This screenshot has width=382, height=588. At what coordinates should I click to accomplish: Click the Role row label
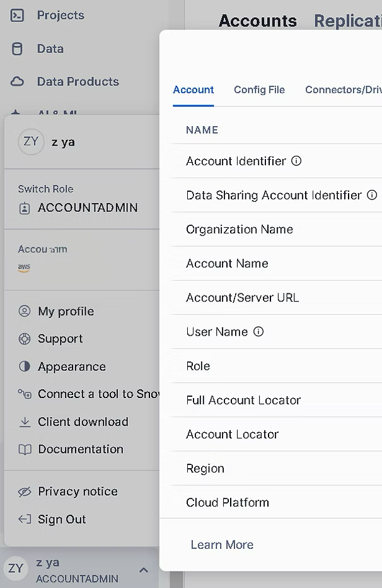pos(198,366)
